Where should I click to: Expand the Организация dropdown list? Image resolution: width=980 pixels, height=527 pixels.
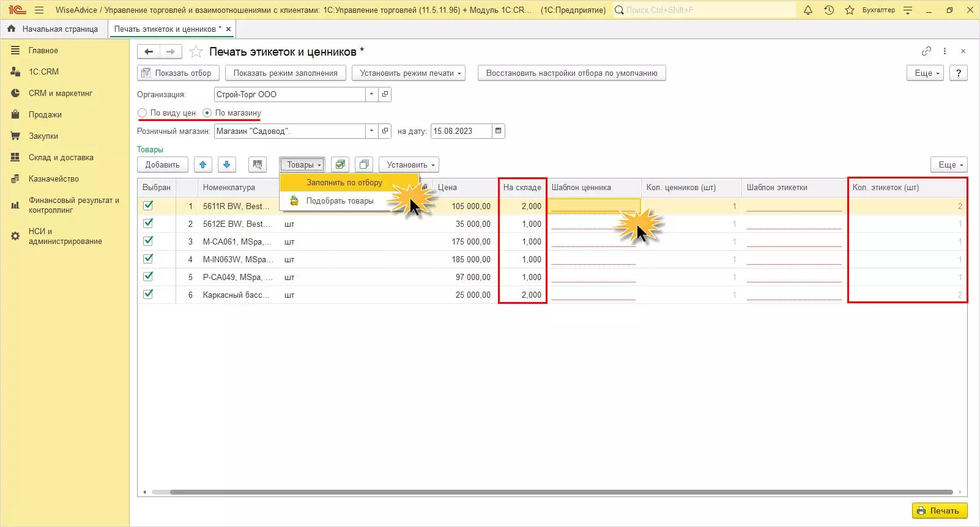click(371, 94)
